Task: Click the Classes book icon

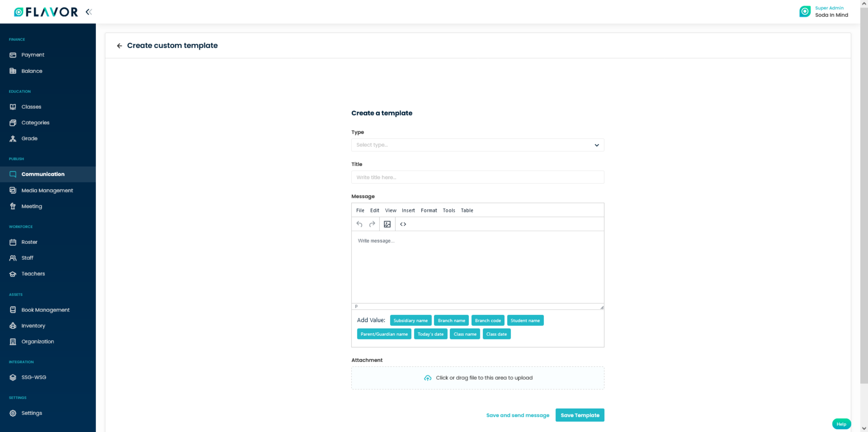Action: 13,107
